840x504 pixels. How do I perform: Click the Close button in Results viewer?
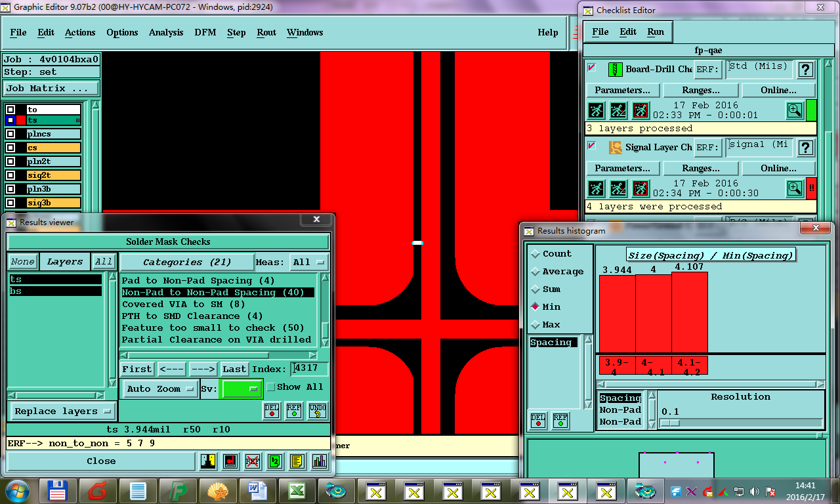pyautogui.click(x=101, y=461)
